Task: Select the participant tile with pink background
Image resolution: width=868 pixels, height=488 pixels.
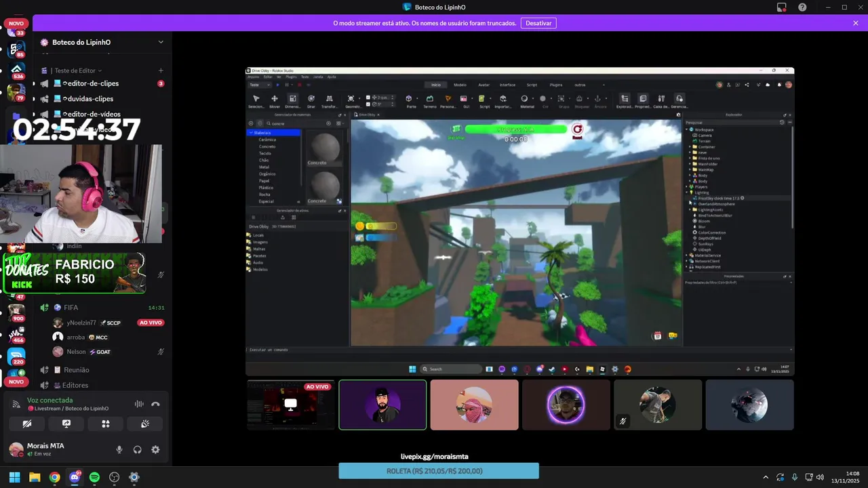Action: click(x=474, y=405)
